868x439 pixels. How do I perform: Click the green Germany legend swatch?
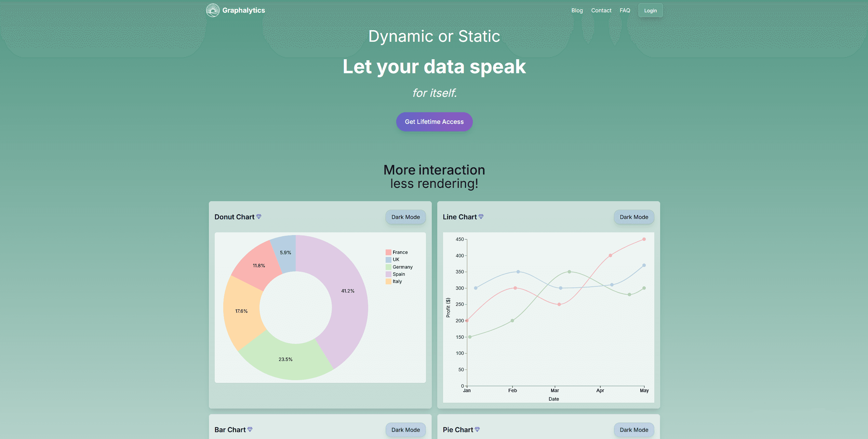pos(388,267)
